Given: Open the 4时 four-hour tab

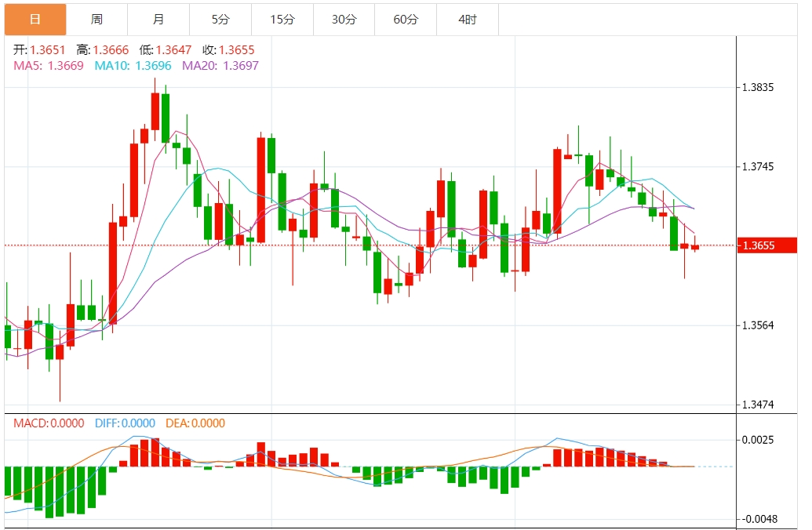Looking at the screenshot, I should click(x=468, y=20).
